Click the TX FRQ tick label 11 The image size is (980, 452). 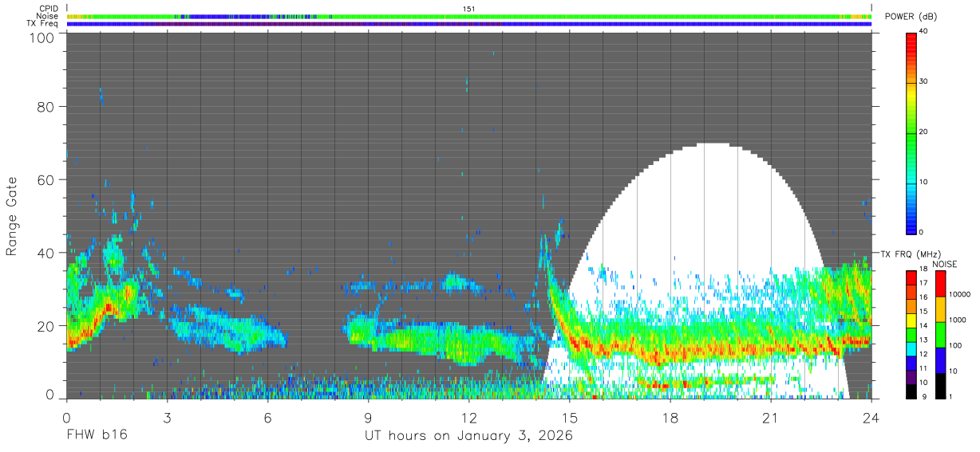click(923, 368)
